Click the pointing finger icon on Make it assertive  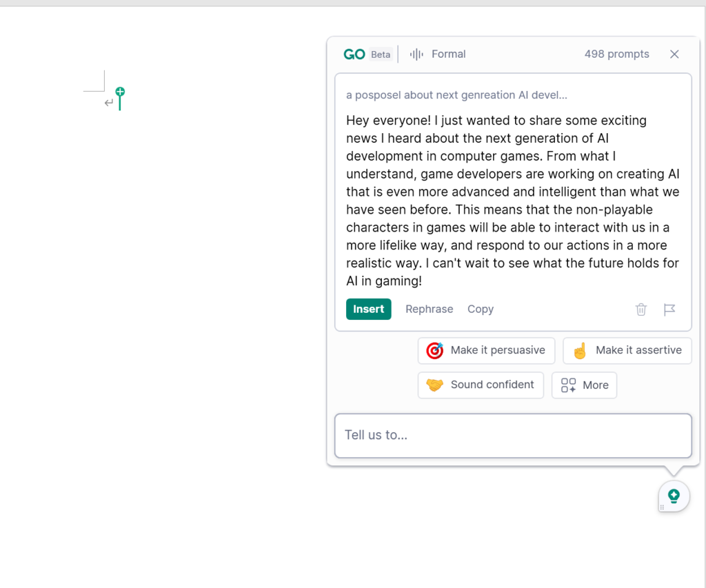580,350
